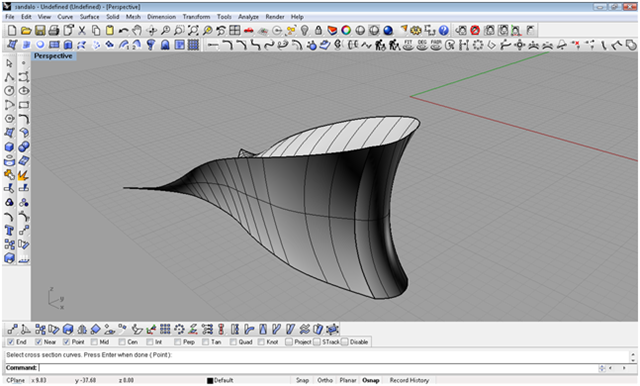Image resolution: width=640 pixels, height=386 pixels.
Task: Uncheck the Point osnap checkbox
Action: tap(67, 342)
